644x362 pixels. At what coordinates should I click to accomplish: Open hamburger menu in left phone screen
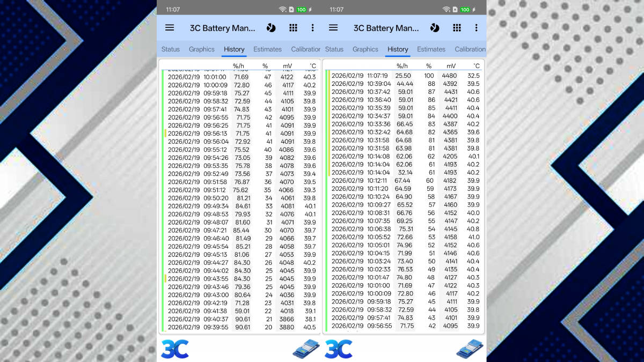tap(170, 28)
